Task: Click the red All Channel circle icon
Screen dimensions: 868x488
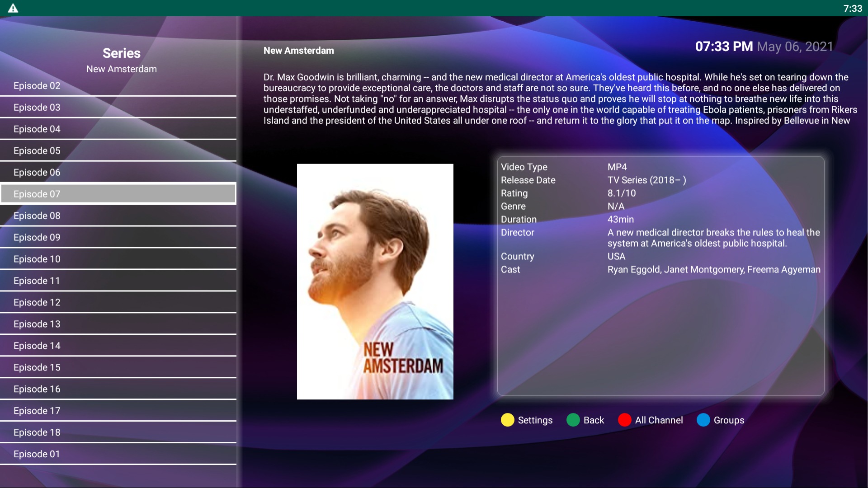Action: click(625, 420)
